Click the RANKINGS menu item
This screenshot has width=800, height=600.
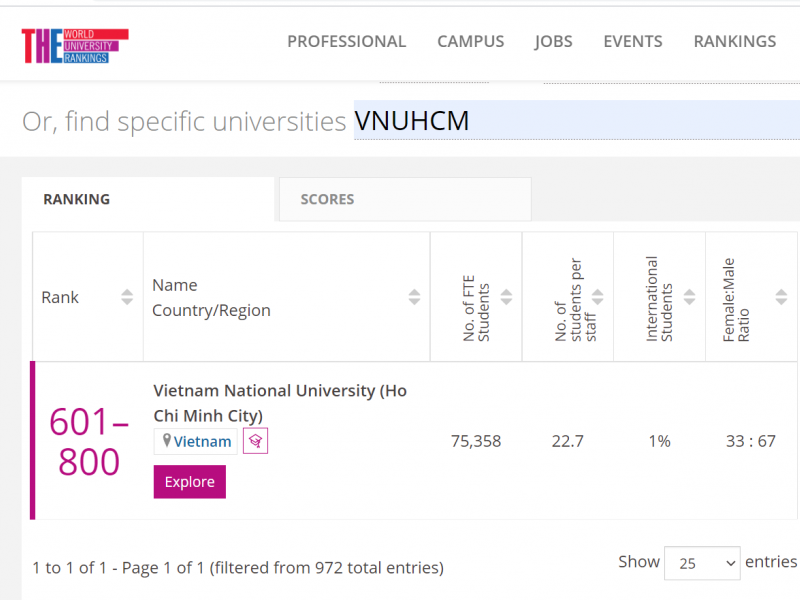(734, 41)
